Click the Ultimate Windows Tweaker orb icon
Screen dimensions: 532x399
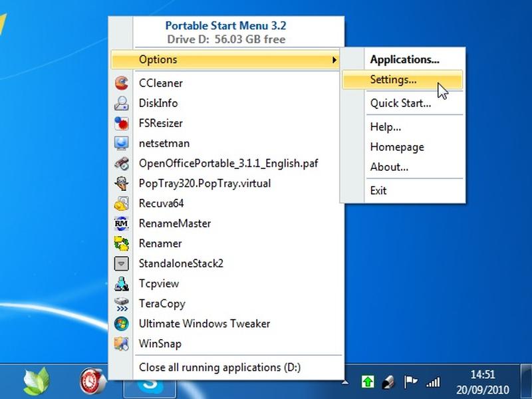(x=122, y=324)
